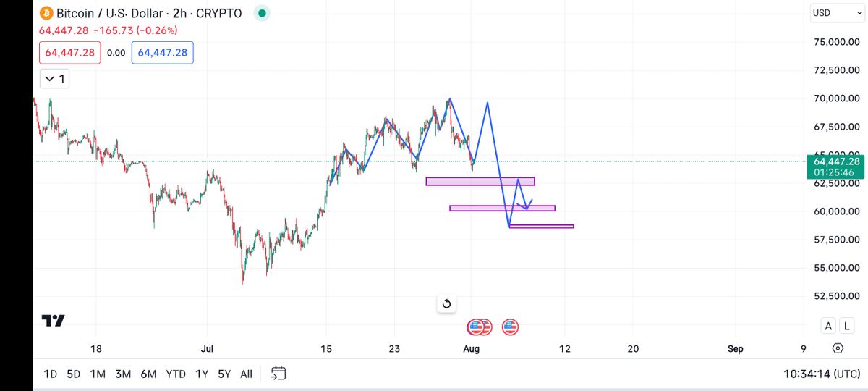Click the TradingView logo
Image resolution: width=868 pixels, height=391 pixels.
click(x=54, y=321)
